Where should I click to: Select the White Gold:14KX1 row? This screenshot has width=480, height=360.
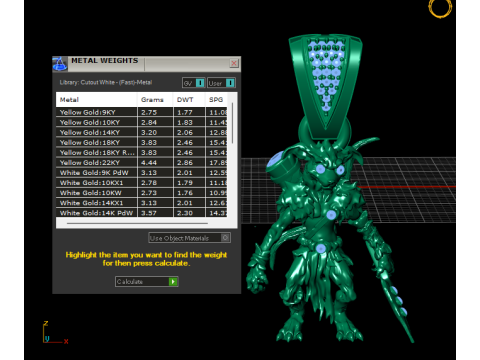[x=142, y=203]
